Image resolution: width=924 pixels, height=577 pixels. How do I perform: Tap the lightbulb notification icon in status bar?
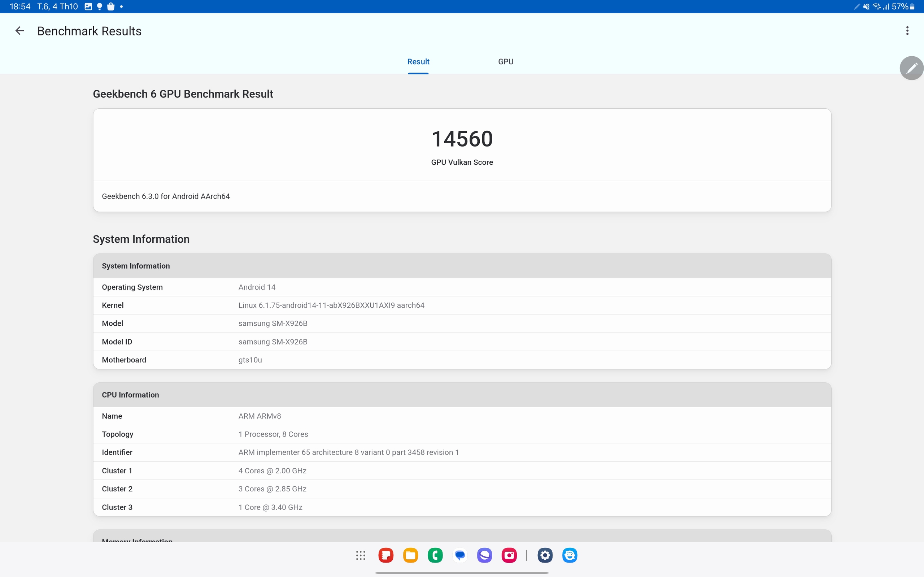pos(100,6)
